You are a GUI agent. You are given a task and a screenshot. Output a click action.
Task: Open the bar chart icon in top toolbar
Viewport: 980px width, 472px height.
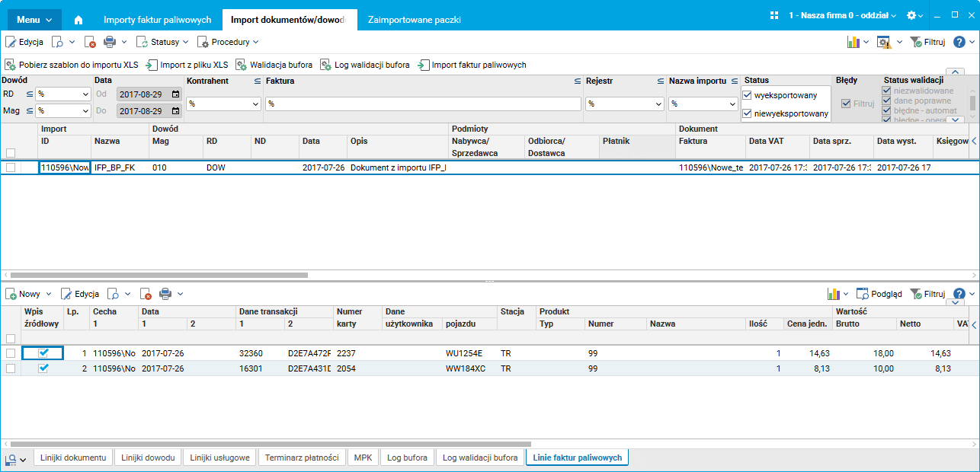coord(853,42)
